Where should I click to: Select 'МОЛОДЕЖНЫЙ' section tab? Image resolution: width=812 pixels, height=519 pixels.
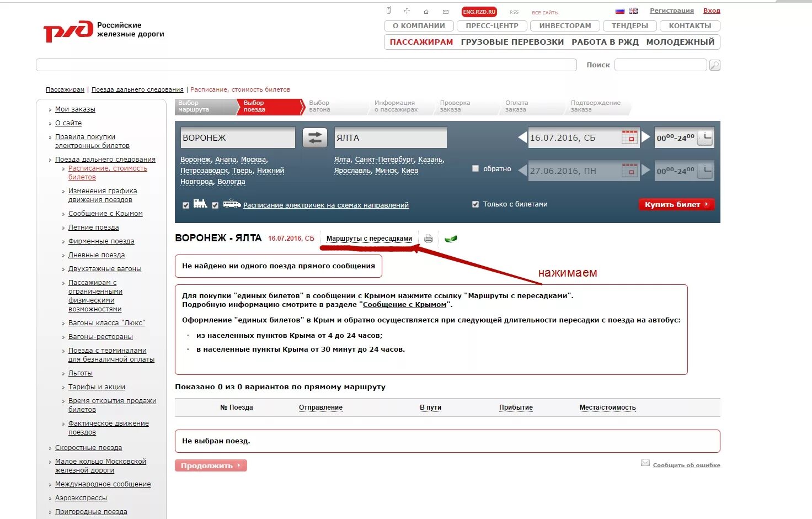(x=680, y=42)
